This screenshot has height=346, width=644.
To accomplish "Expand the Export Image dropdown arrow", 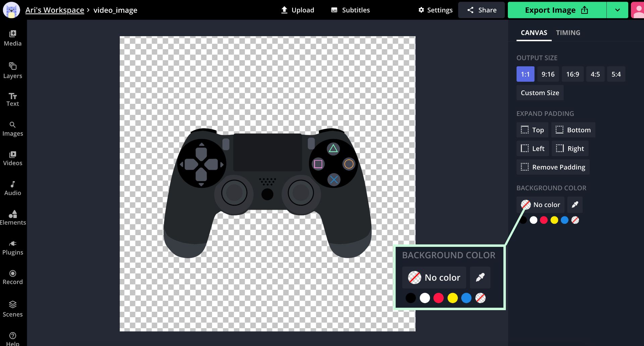I will point(617,10).
